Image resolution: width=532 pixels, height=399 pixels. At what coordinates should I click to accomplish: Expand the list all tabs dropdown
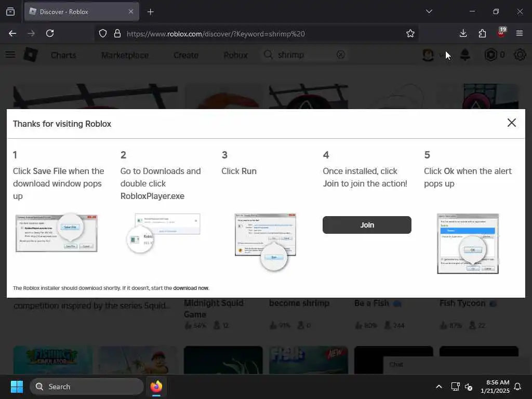[429, 11]
